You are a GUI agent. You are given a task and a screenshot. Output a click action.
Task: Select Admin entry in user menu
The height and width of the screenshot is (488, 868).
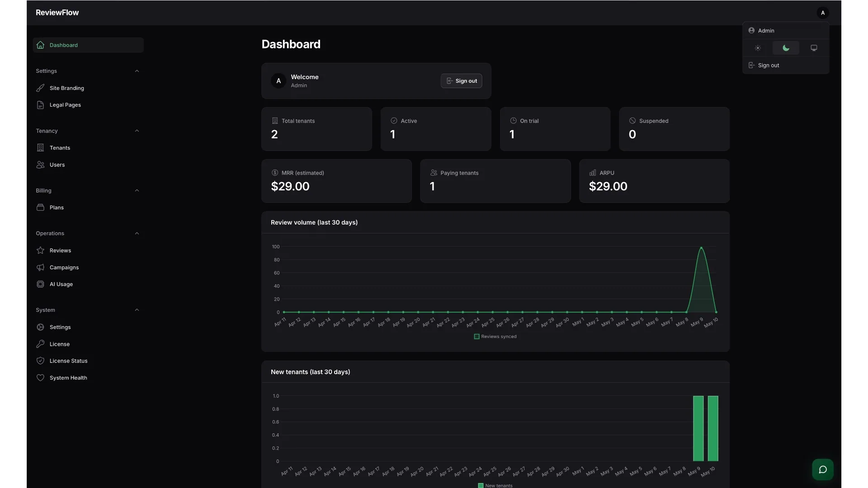coord(786,31)
